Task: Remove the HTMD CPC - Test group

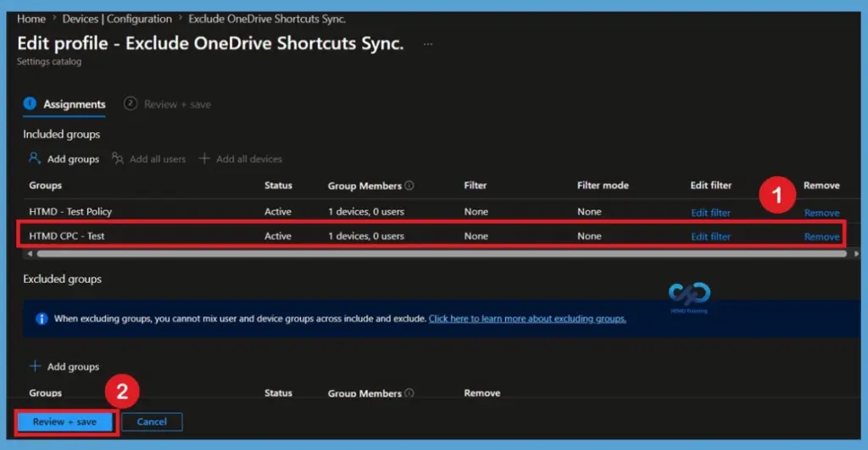Action: [821, 236]
